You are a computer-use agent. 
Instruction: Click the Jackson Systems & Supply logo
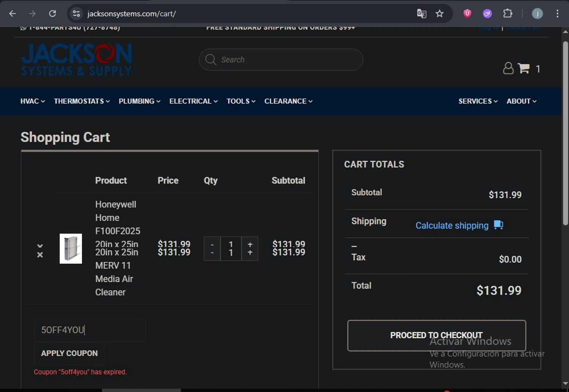76,60
